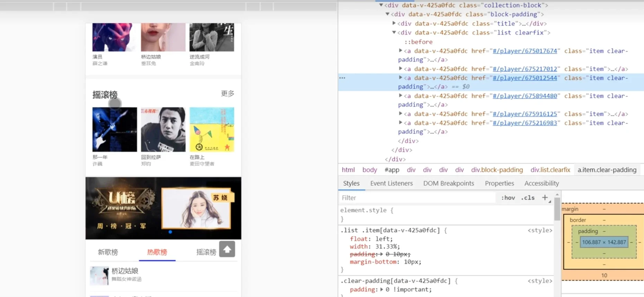Open the 回到拉萨 album cover
Image resolution: width=644 pixels, height=297 pixels.
[163, 129]
